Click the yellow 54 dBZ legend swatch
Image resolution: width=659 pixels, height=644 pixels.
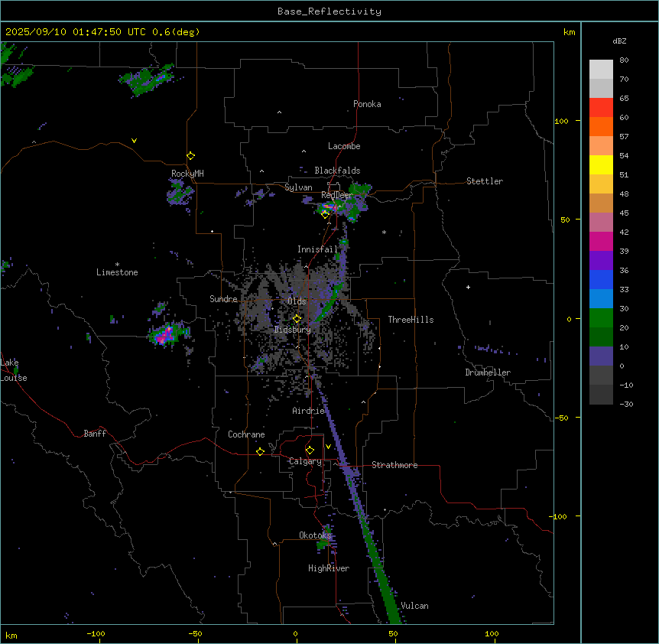601,164
